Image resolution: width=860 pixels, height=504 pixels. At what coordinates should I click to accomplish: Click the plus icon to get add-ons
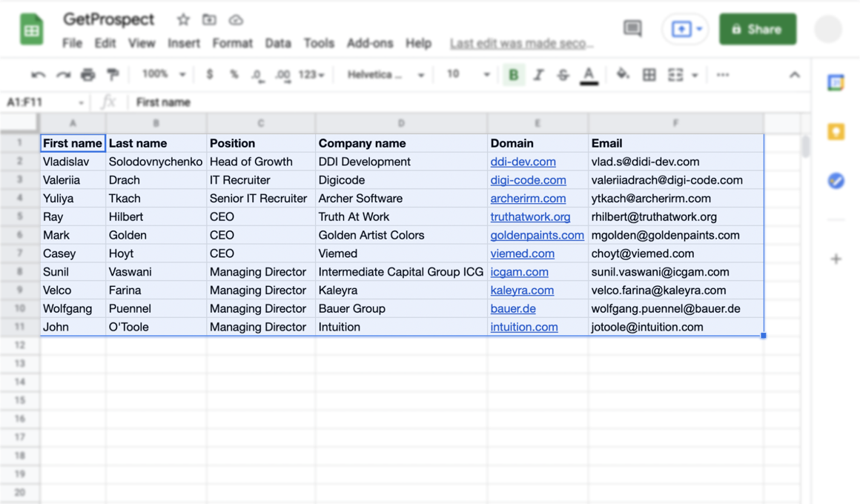click(x=836, y=259)
